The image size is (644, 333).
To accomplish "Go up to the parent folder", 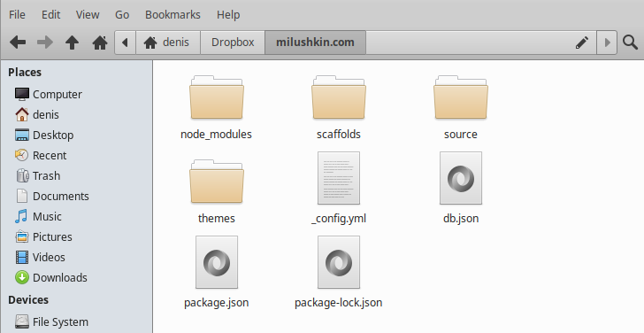I will point(72,42).
